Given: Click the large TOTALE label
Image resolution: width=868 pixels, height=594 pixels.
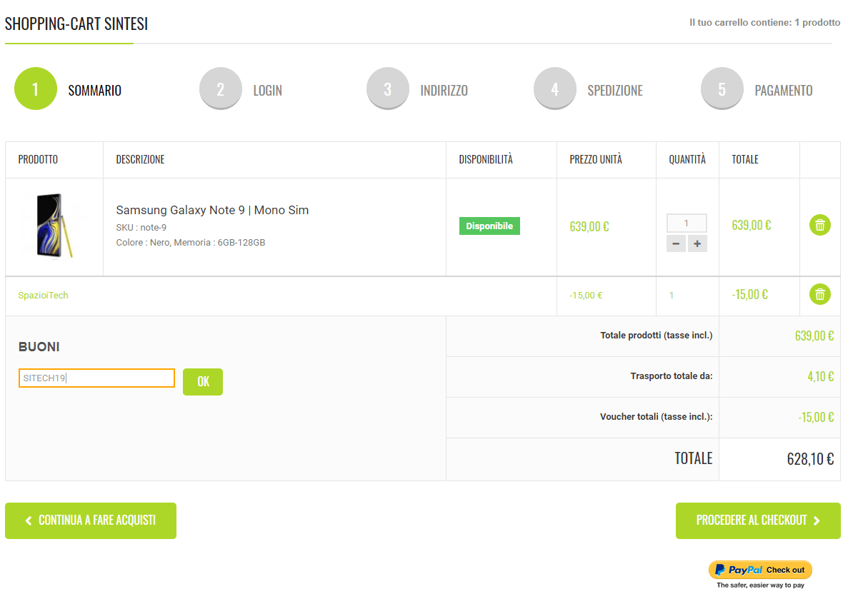Looking at the screenshot, I should click(694, 458).
